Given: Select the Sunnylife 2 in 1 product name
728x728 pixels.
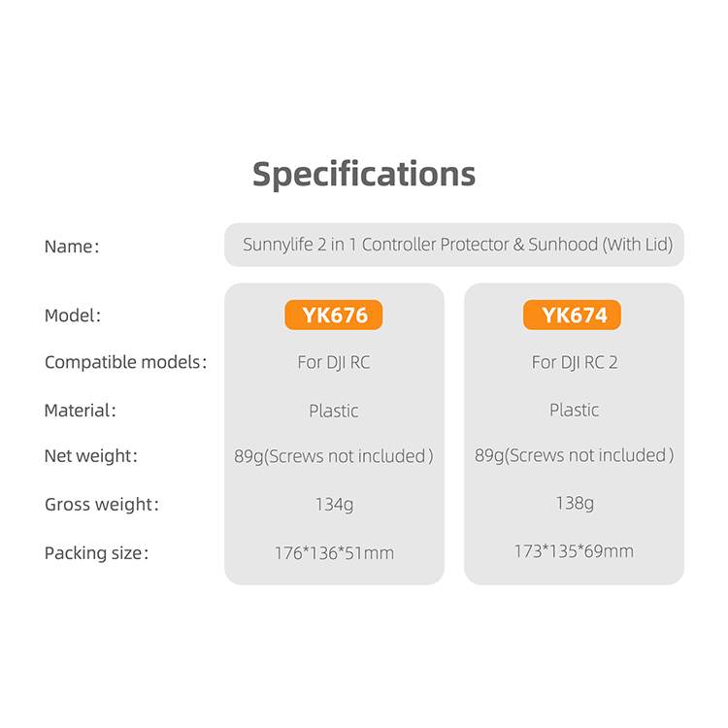Looking at the screenshot, I should [456, 245].
